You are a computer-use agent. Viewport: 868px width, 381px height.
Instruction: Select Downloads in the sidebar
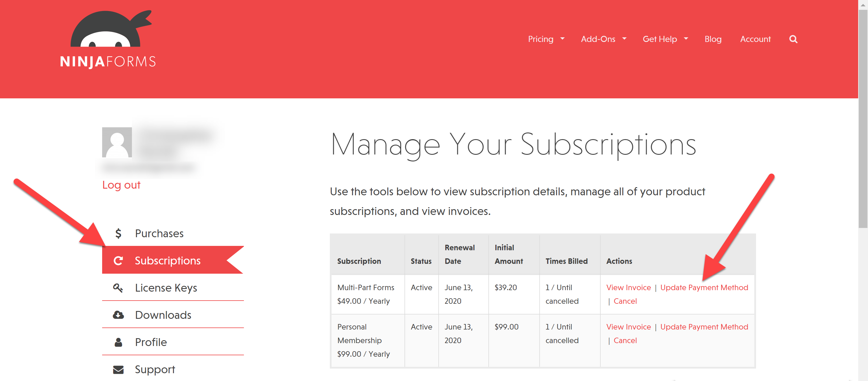coord(173,315)
